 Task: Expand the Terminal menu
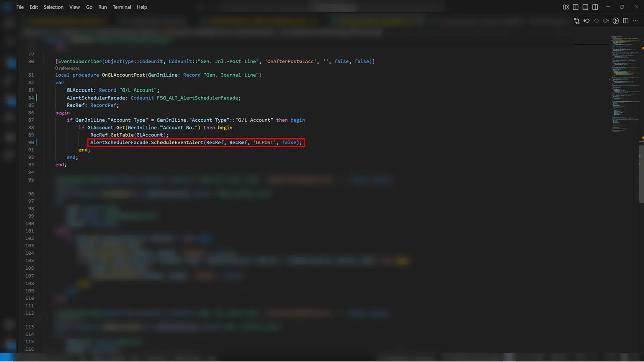click(122, 7)
